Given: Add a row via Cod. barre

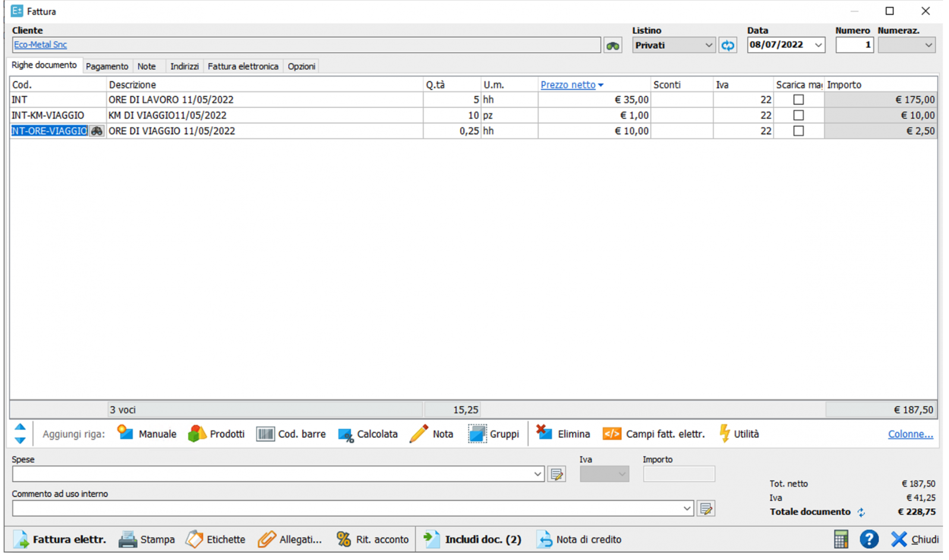Looking at the screenshot, I should [x=291, y=434].
